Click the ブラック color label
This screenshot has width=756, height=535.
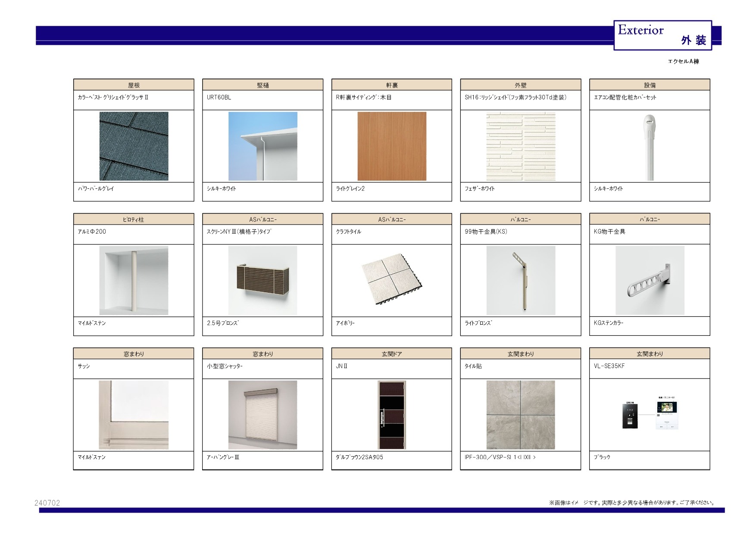click(x=602, y=457)
